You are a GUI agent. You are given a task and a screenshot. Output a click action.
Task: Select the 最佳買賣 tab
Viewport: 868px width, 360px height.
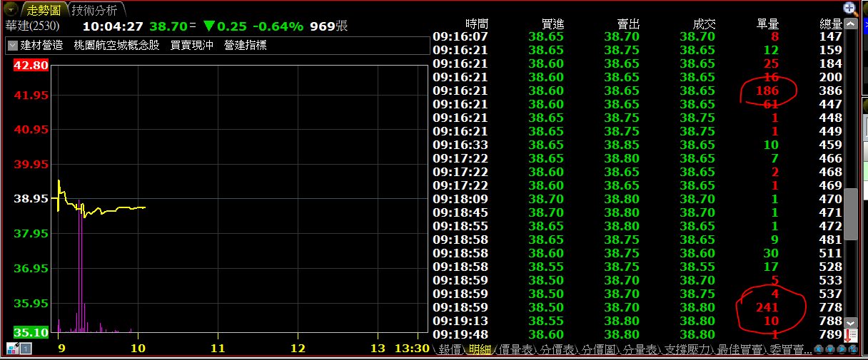(727, 349)
